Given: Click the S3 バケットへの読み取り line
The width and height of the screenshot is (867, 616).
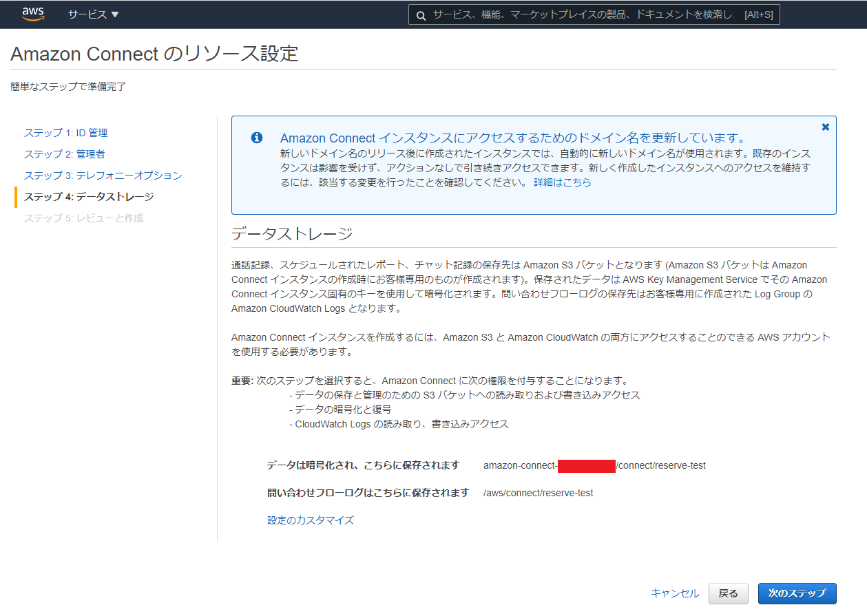Looking at the screenshot, I should click(x=464, y=395).
